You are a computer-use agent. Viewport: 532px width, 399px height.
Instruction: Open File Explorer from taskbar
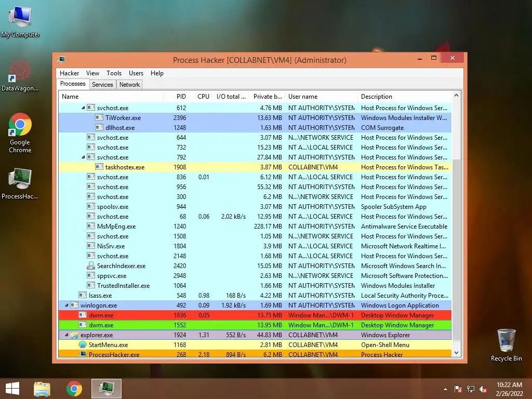pos(42,389)
